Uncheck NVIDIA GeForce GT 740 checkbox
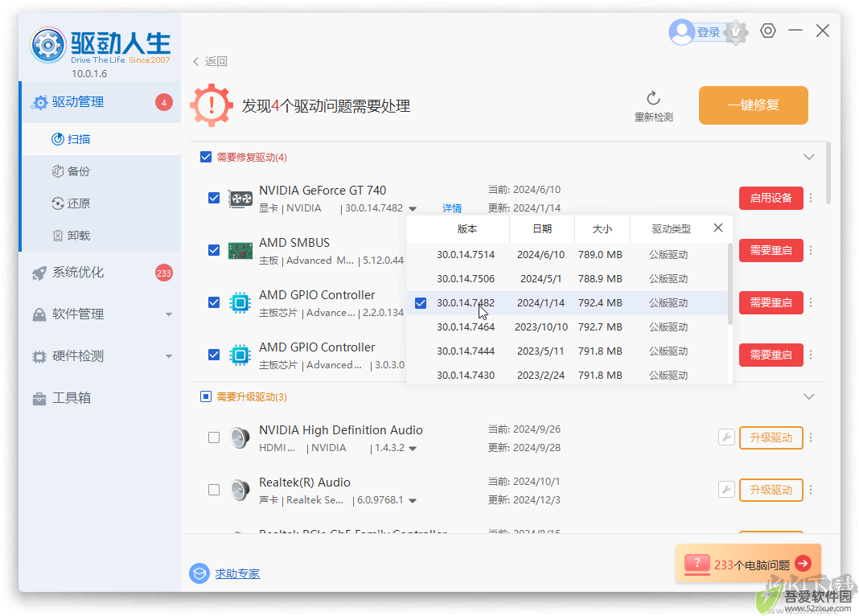 pyautogui.click(x=214, y=198)
